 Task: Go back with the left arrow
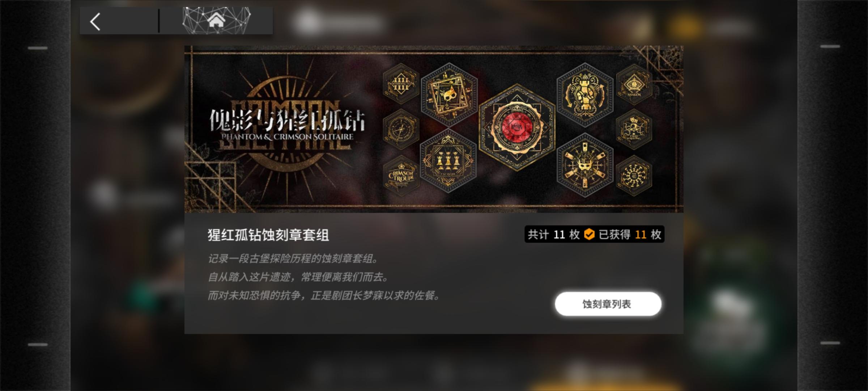[95, 22]
